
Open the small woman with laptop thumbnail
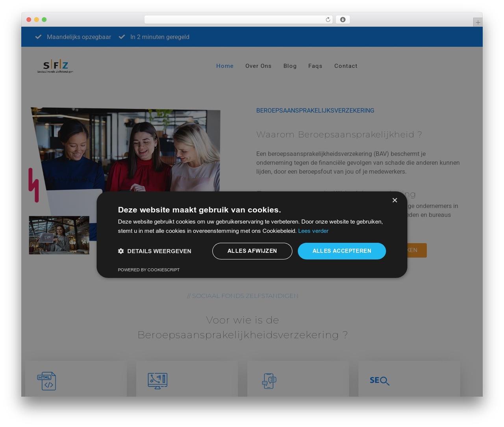pos(59,235)
